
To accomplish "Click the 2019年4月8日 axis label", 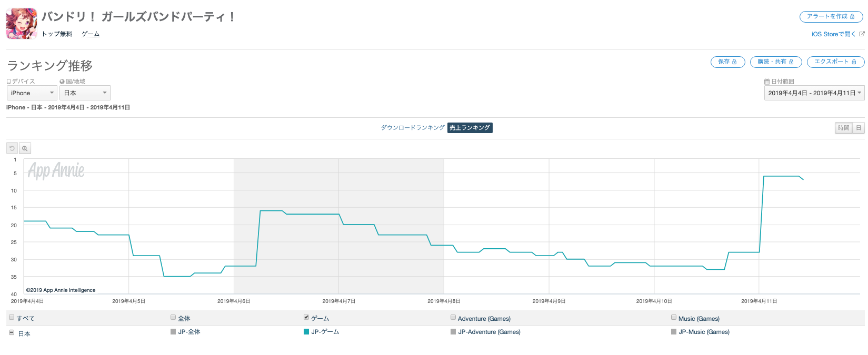I will [x=444, y=301].
